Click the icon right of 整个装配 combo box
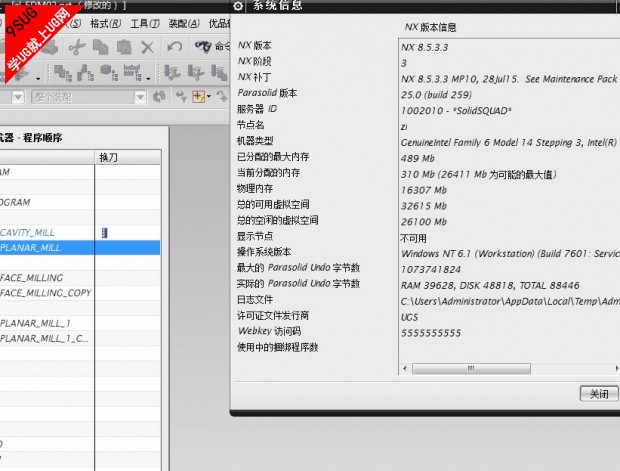 click(x=159, y=96)
